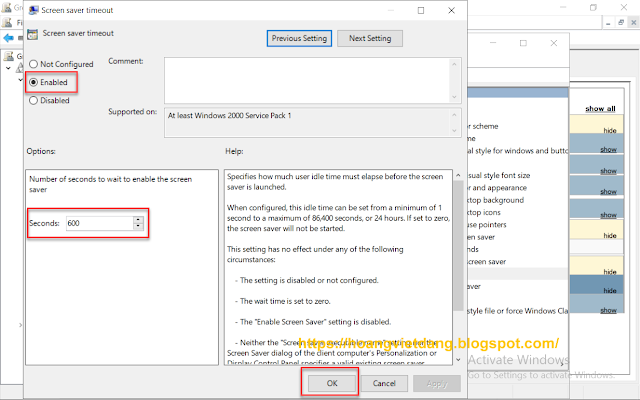The width and height of the screenshot is (640, 400).
Task: Click into the Seconds value field
Action: pyautogui.click(x=100, y=223)
